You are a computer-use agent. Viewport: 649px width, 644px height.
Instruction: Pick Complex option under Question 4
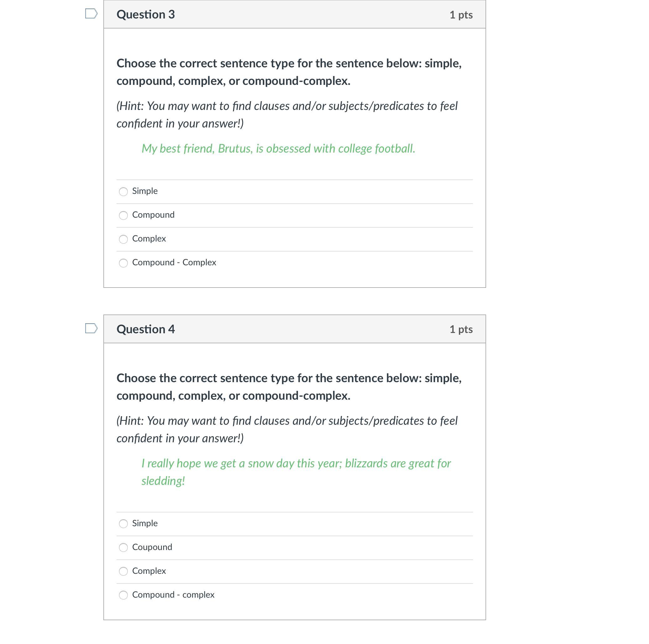[123, 571]
